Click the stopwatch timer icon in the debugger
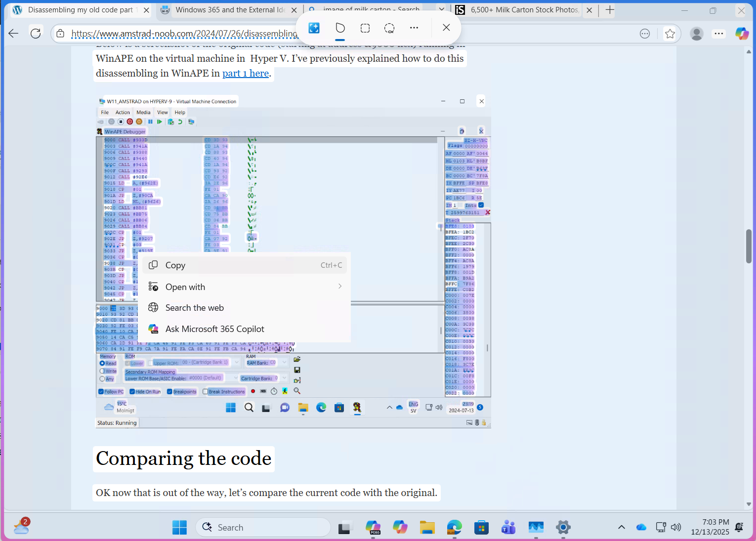 (x=274, y=391)
